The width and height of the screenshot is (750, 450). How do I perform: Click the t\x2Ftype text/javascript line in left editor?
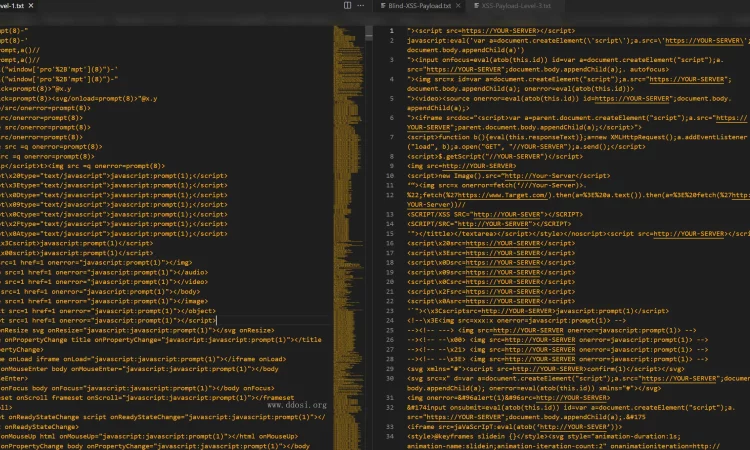[114, 224]
